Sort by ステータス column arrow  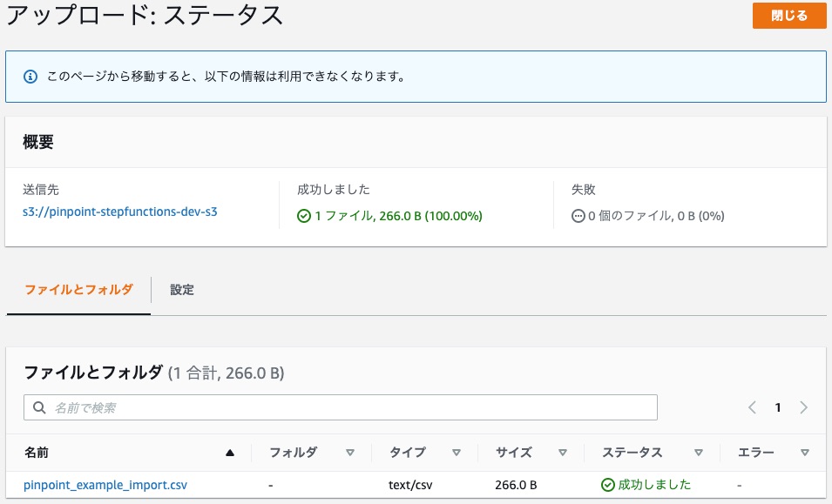[699, 453]
